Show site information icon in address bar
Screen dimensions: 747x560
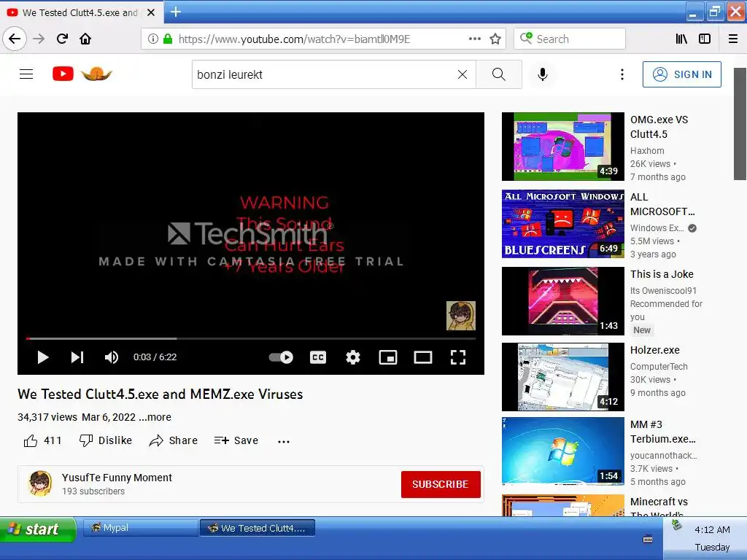point(152,39)
